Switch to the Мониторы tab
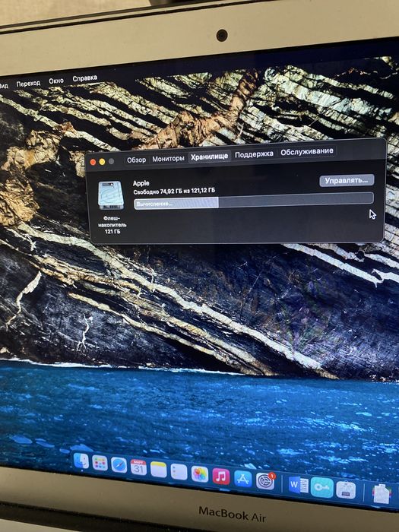Viewport: 399px width, 532px height. (168, 158)
